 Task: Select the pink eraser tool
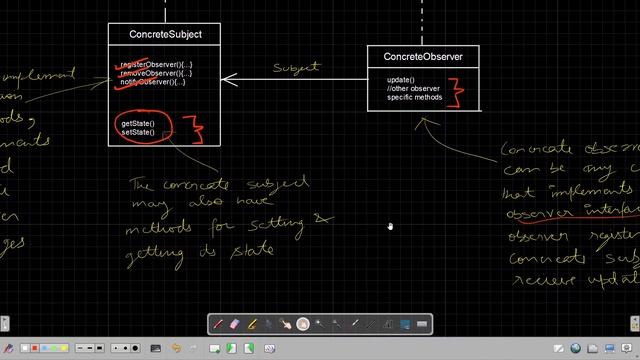pyautogui.click(x=235, y=324)
